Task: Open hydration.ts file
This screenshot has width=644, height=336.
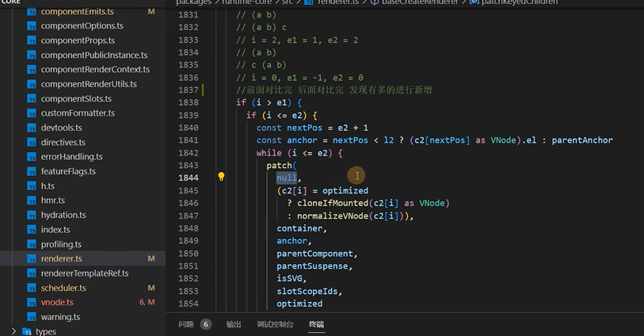Action: 63,216
